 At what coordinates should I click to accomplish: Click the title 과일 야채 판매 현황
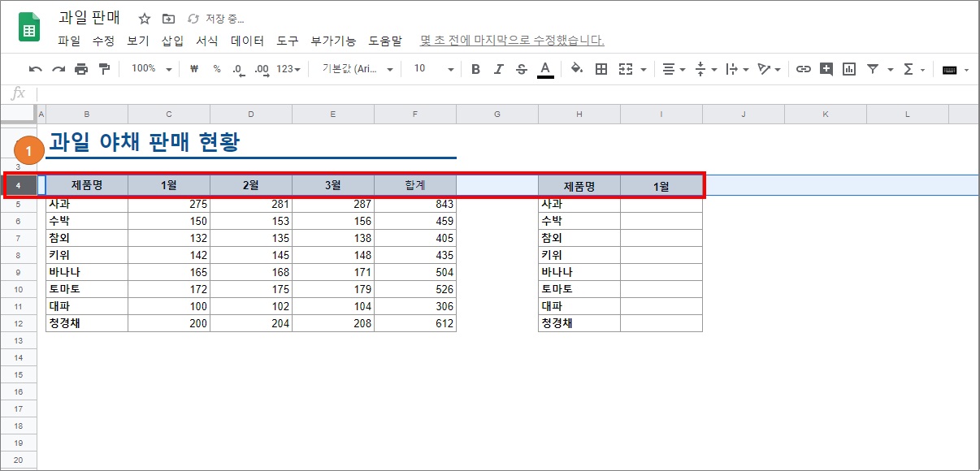point(145,143)
